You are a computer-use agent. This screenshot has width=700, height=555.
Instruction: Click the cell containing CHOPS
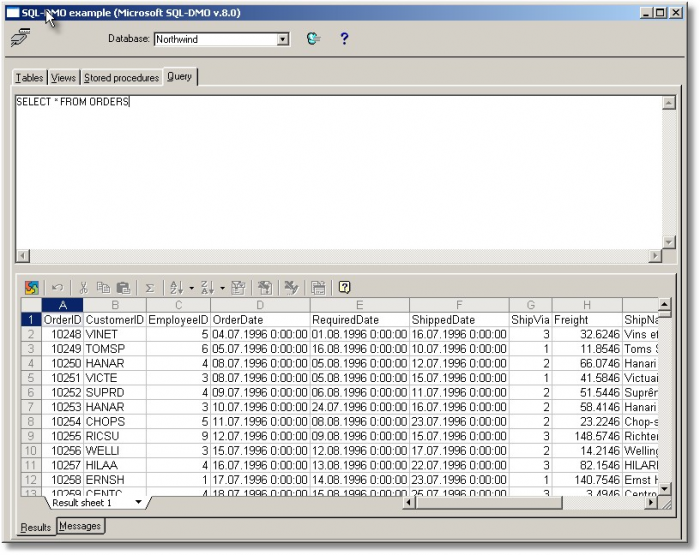click(115, 421)
